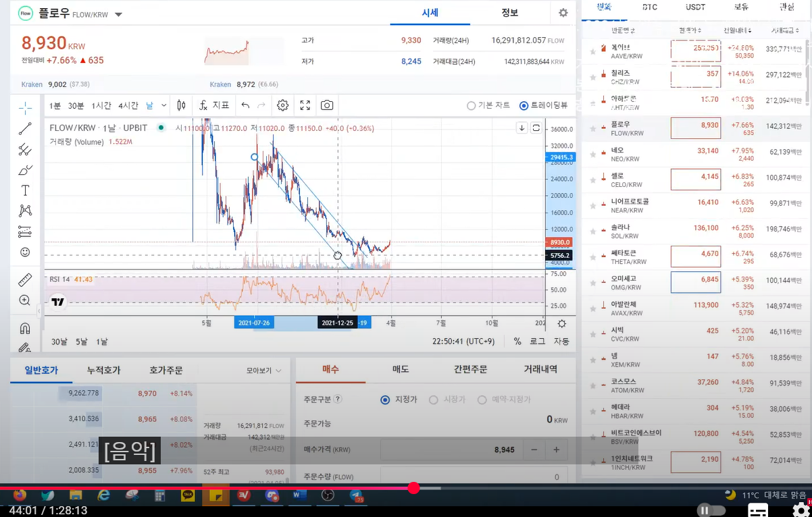Screen dimensions: 812x517
Task: Open the 거래내역 tab
Action: 540,369
